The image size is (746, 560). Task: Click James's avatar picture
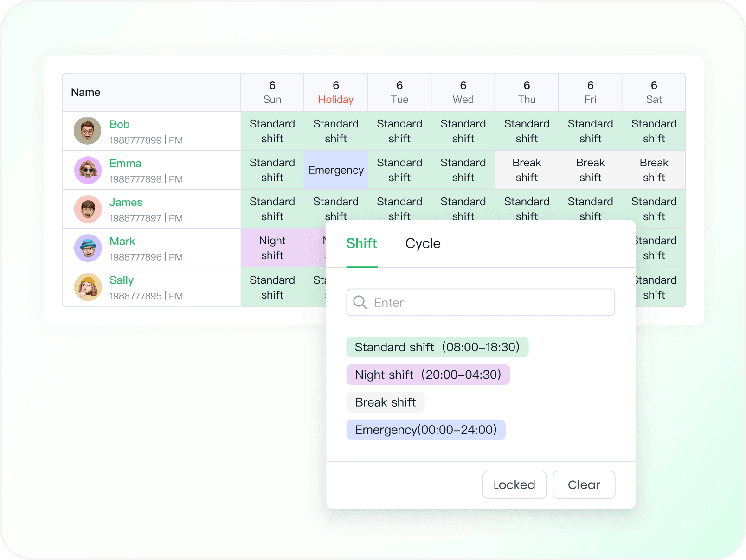88,209
